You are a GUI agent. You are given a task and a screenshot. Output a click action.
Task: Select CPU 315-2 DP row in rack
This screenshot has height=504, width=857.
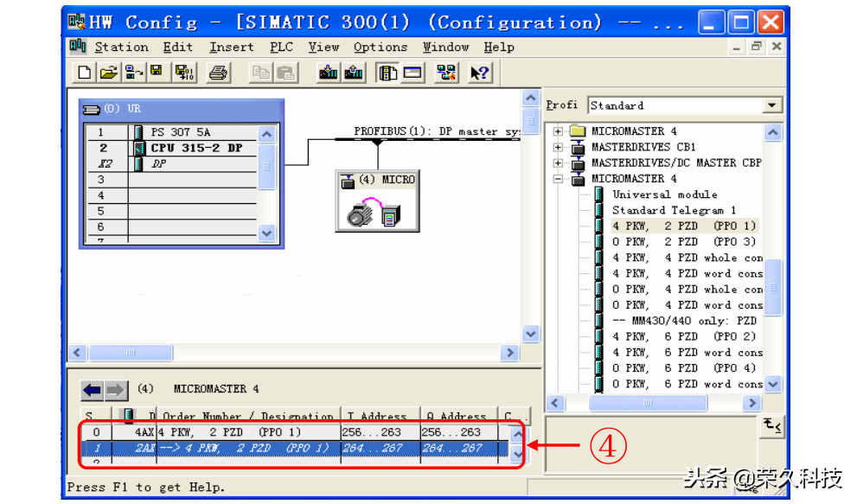click(x=196, y=148)
